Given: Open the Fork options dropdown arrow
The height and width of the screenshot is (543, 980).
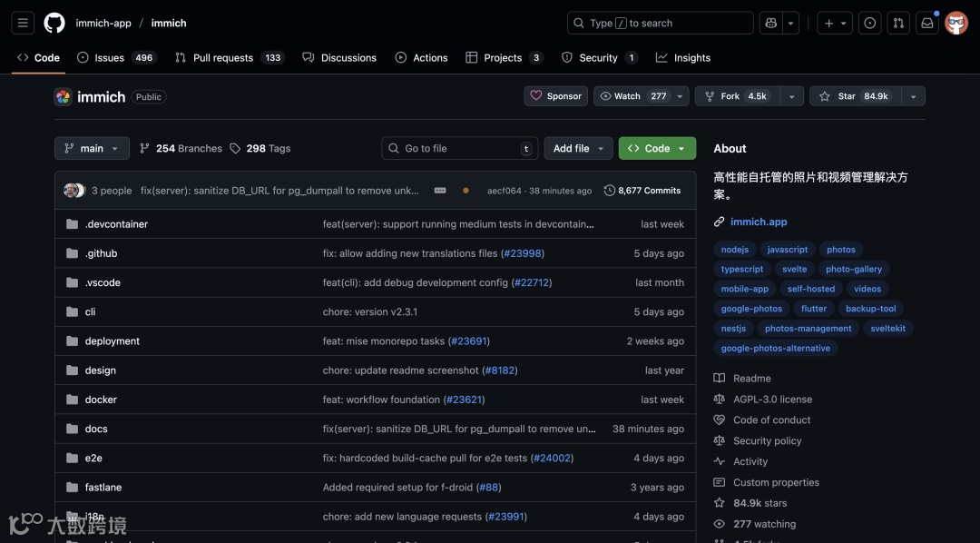Looking at the screenshot, I should click(x=792, y=96).
